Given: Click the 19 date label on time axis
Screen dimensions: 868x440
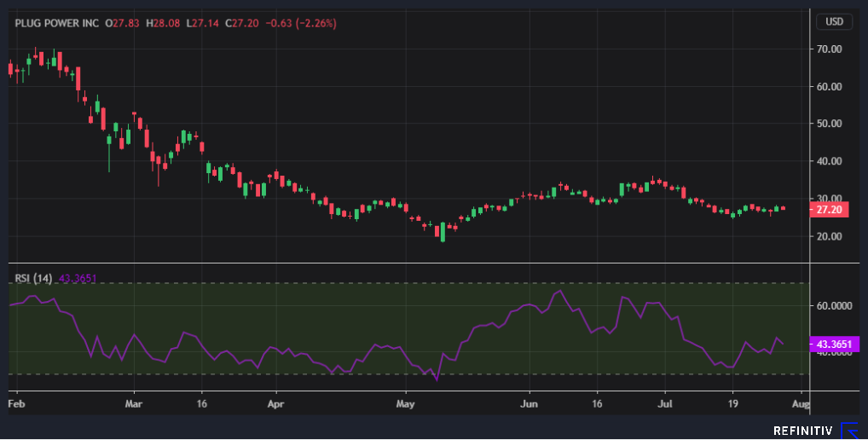Looking at the screenshot, I should [732, 404].
